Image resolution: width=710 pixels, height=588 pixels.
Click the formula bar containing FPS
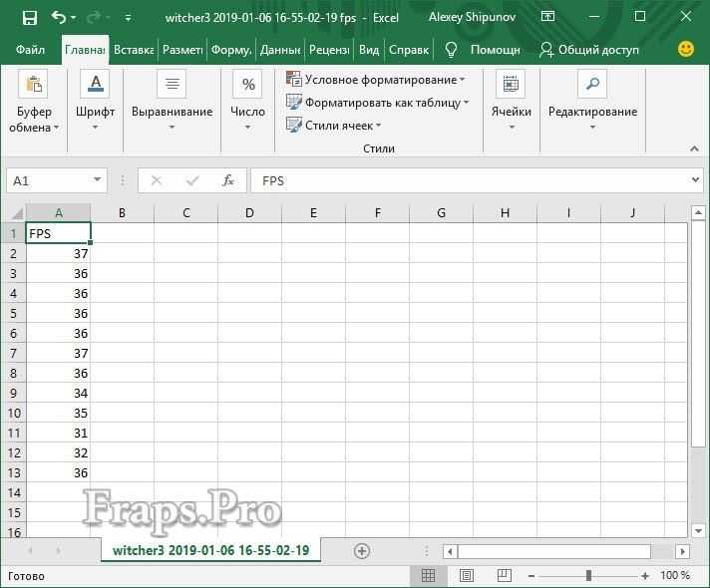[x=469, y=180]
